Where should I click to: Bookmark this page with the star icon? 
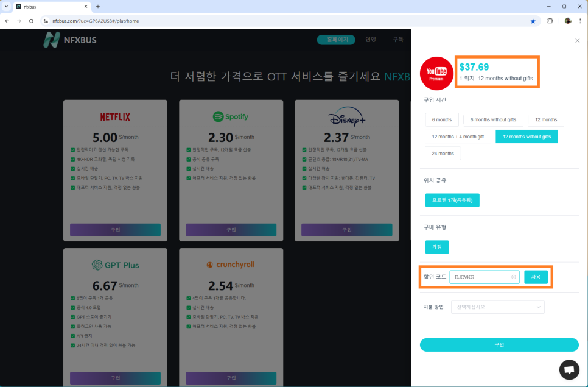(x=533, y=21)
